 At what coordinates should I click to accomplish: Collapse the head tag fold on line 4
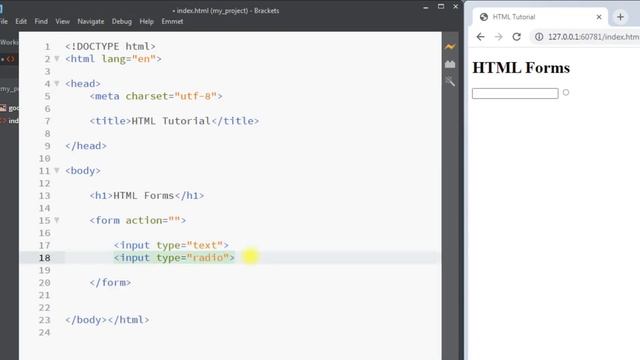tap(57, 84)
